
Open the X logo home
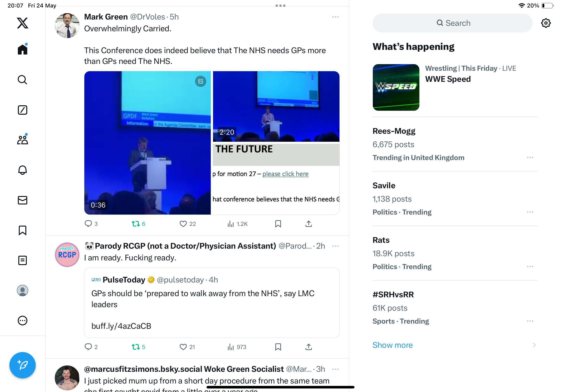23,23
